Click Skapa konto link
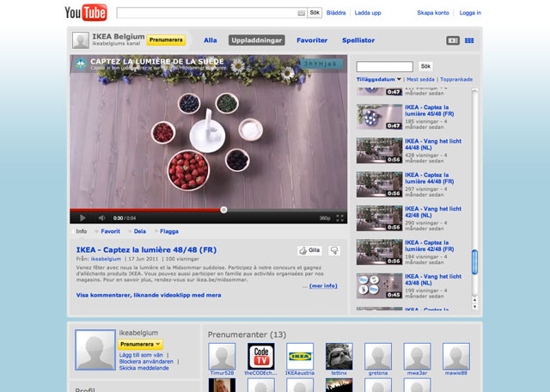Viewport: 550px width, 392px height. (433, 13)
